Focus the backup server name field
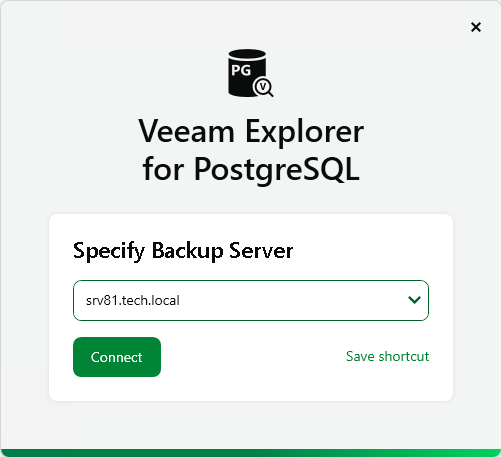The height and width of the screenshot is (457, 501). pos(251,300)
